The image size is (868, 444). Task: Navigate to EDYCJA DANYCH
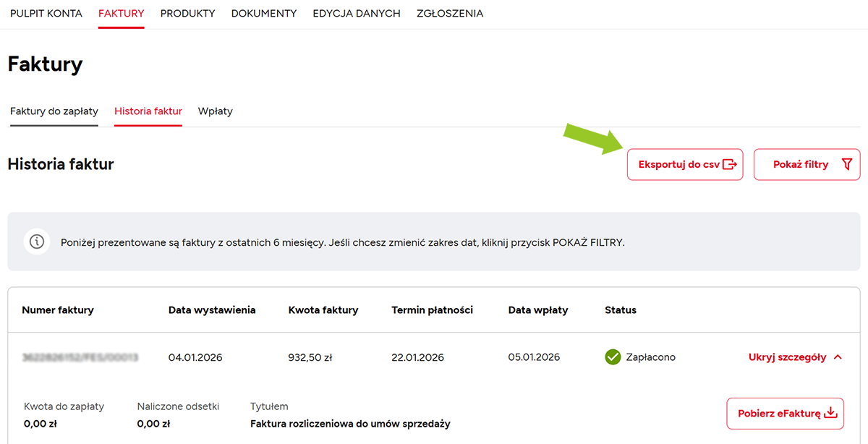click(357, 13)
